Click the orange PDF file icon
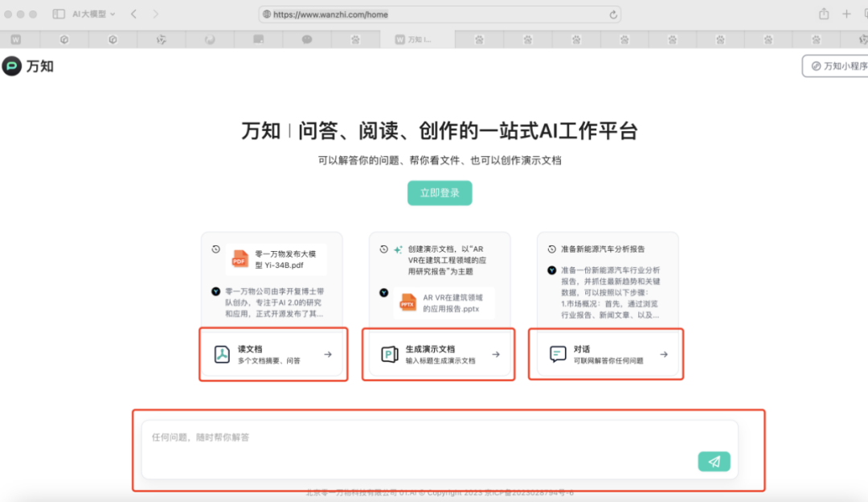Image resolution: width=868 pixels, height=502 pixels. [x=240, y=258]
